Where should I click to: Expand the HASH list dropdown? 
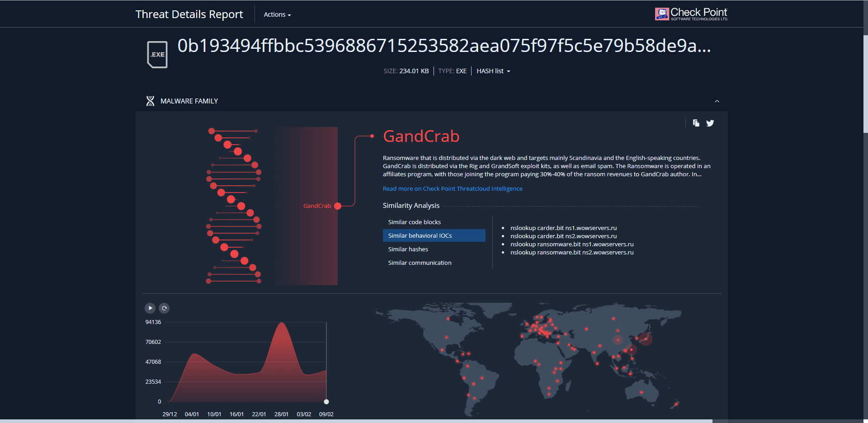pyautogui.click(x=493, y=71)
